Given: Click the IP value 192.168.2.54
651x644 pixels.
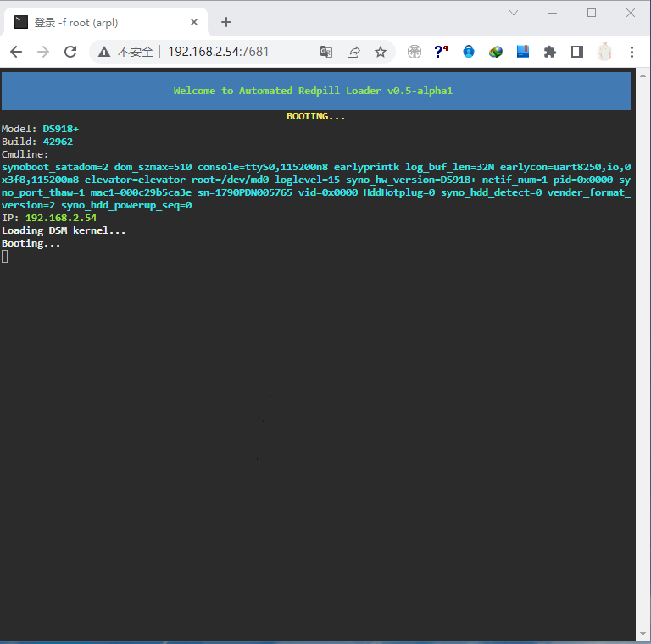Looking at the screenshot, I should (x=61, y=218).
